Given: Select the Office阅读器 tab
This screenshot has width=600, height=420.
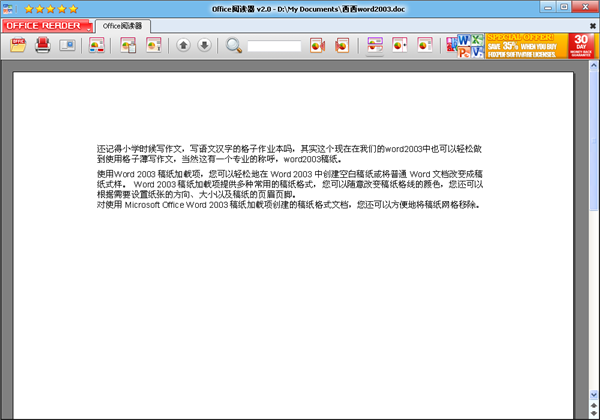Looking at the screenshot, I should (122, 26).
